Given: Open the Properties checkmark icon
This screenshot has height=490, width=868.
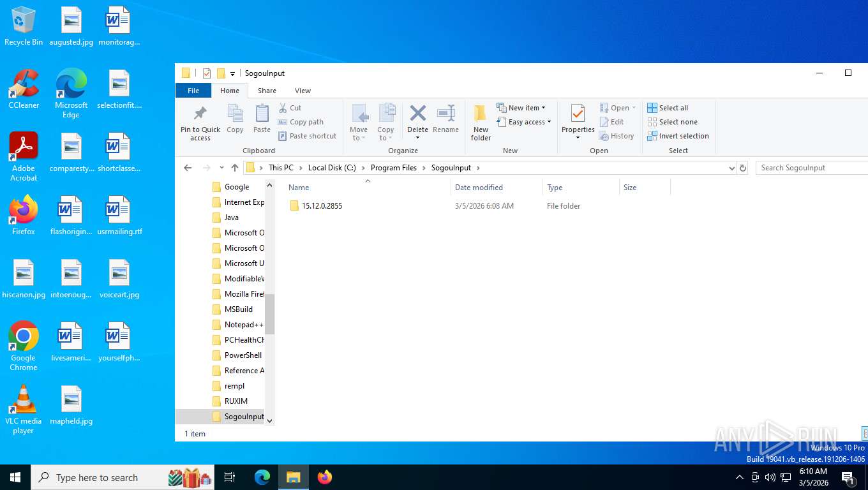Looking at the screenshot, I should pos(578,114).
